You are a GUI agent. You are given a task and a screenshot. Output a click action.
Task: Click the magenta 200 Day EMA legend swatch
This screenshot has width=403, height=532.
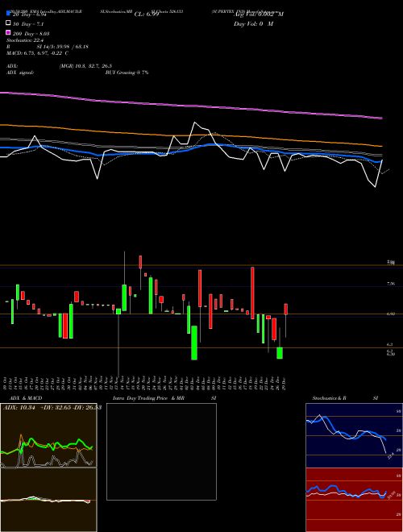coord(8,32)
